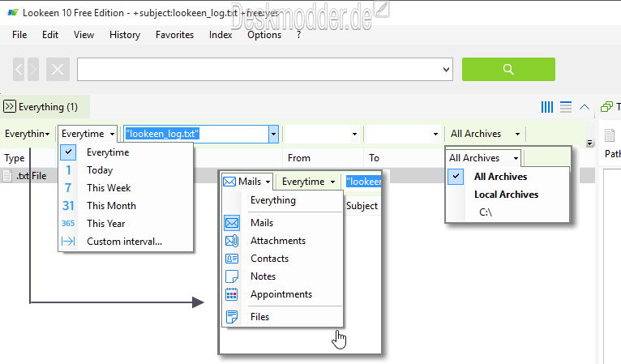The width and height of the screenshot is (621, 364).
Task: Click the From column header
Action: (x=299, y=158)
